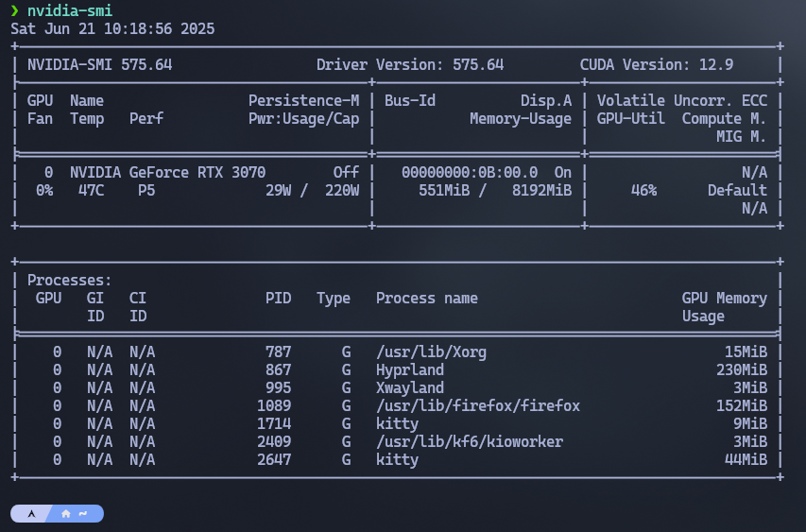Image resolution: width=806 pixels, height=532 pixels.
Task: Click the Disp.A column header
Action: 546,101
